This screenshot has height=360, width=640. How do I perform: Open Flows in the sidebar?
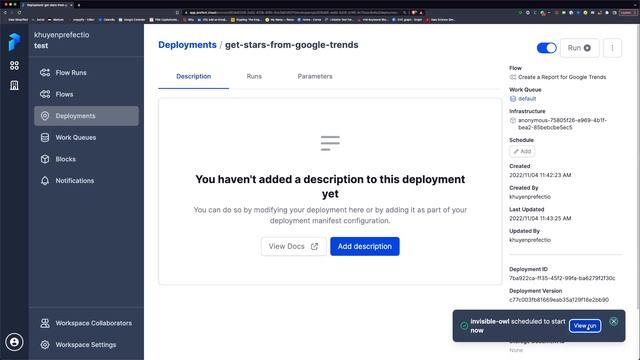point(86,94)
